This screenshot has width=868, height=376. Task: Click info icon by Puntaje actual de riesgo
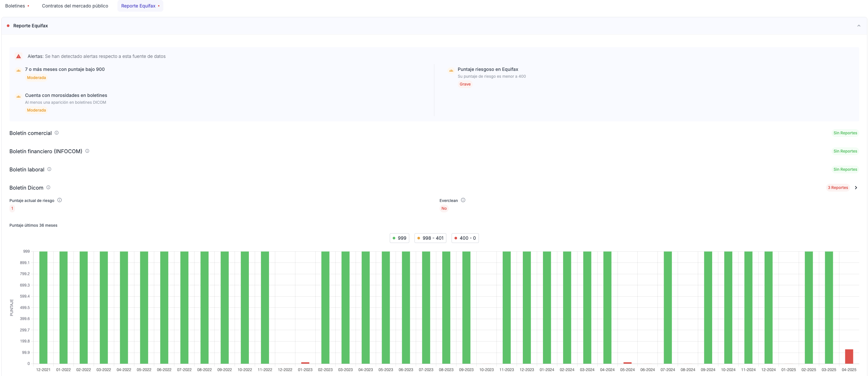pyautogui.click(x=60, y=200)
